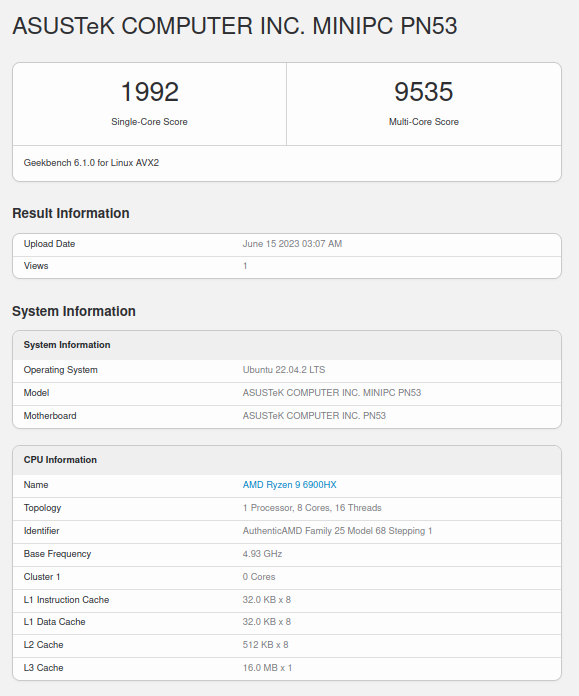
Task: Select the Ubuntu 22.04.2 LTS value
Action: 284,370
